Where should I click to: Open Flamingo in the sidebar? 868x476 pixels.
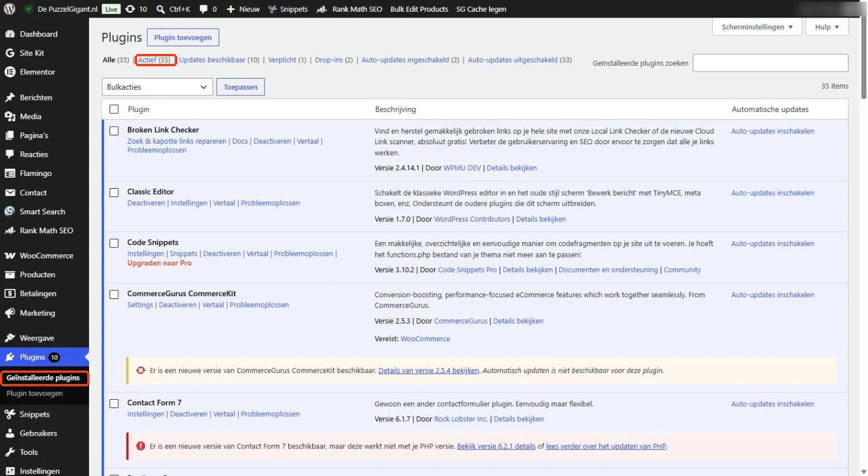click(36, 174)
